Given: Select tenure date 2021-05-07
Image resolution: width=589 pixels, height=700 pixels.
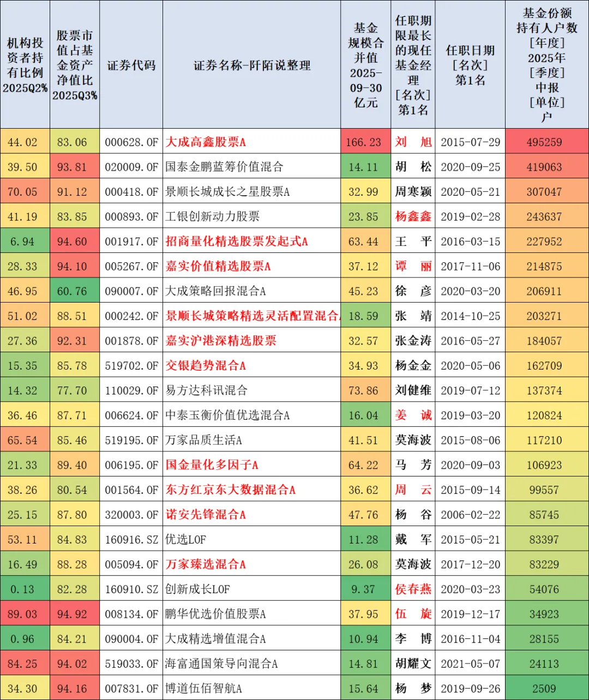Looking at the screenshot, I should (x=470, y=664).
